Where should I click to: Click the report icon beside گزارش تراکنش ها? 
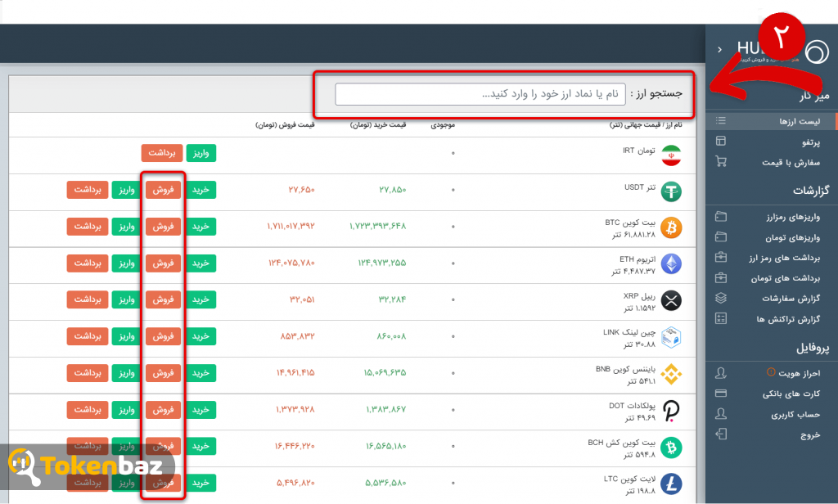720,318
